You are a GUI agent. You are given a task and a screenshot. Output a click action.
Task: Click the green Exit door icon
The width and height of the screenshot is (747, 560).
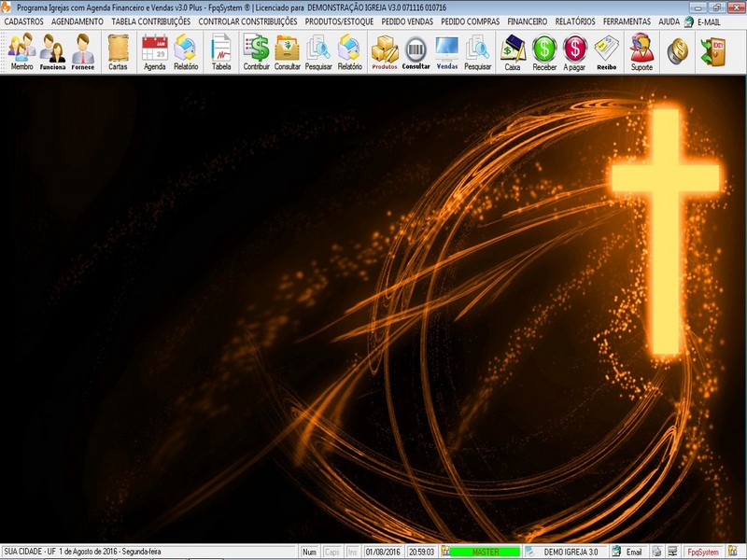712,51
